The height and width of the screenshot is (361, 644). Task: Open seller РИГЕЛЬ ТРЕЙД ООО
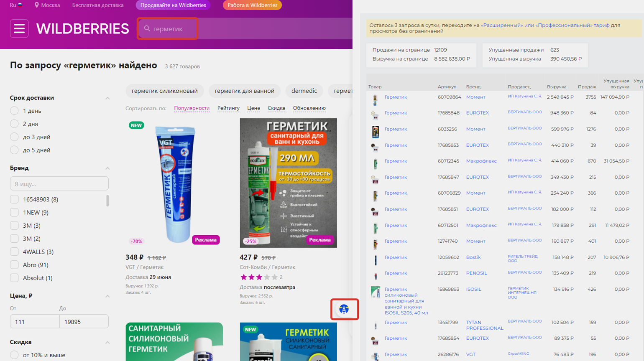(522, 258)
